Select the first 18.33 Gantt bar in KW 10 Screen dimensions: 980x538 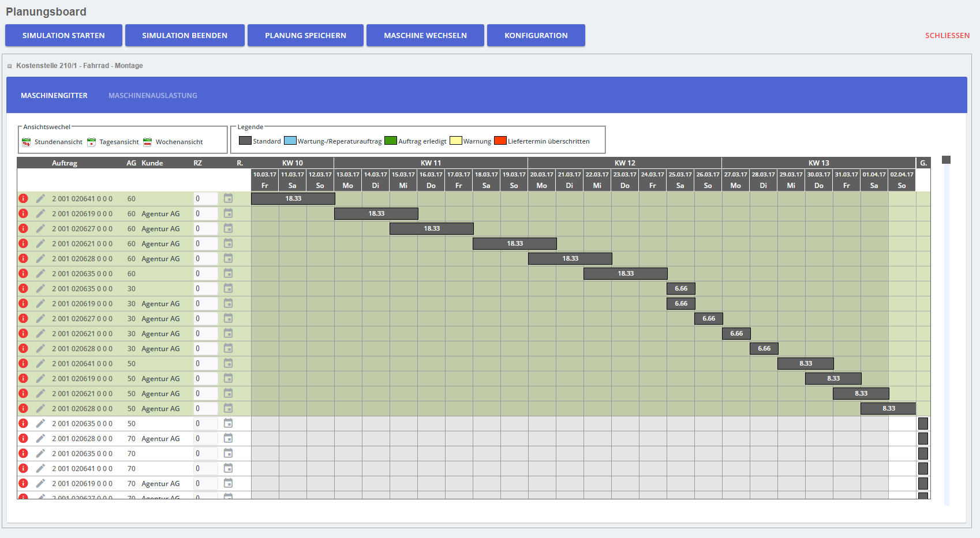click(293, 198)
